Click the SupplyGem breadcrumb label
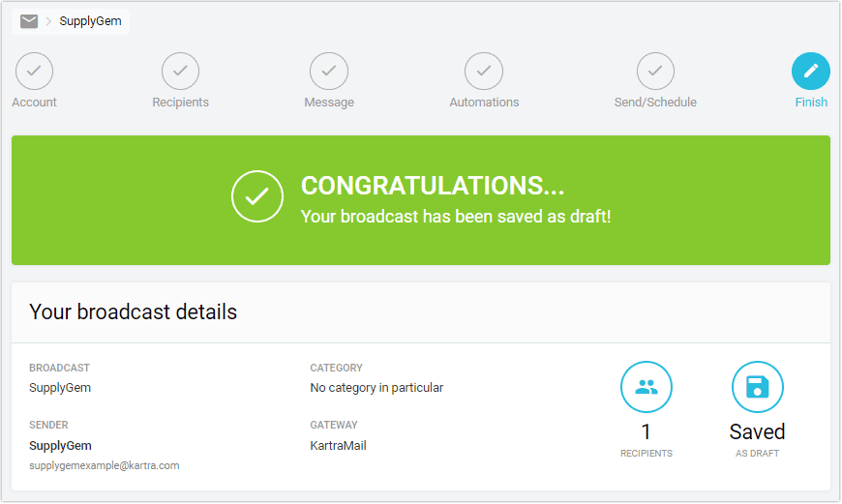The image size is (842, 504). point(90,21)
